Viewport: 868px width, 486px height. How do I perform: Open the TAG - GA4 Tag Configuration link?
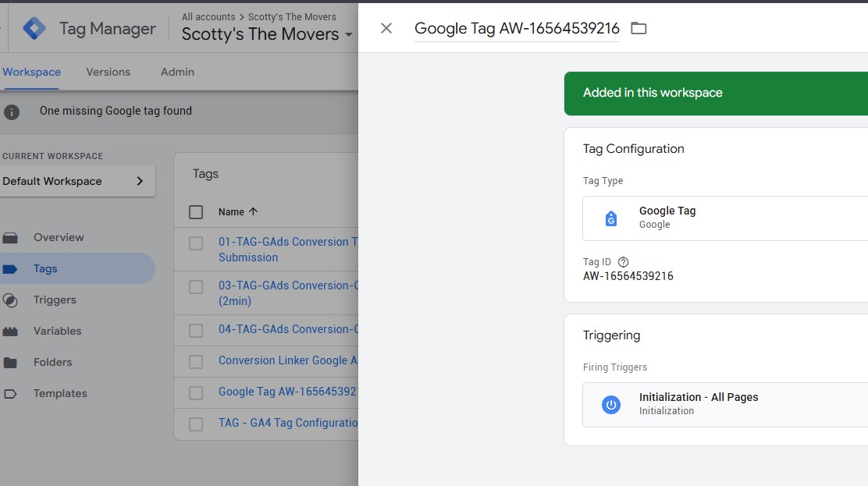(x=288, y=423)
